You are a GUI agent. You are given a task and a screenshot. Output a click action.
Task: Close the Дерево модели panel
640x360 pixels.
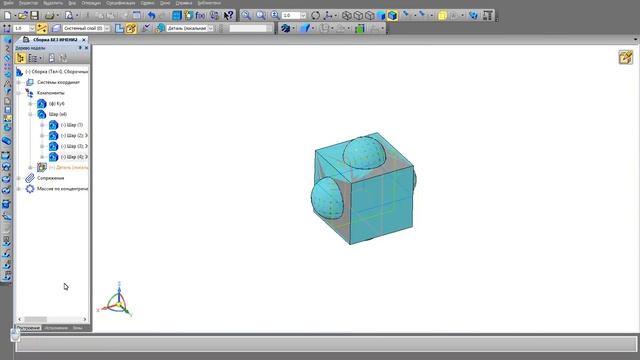coord(86,48)
